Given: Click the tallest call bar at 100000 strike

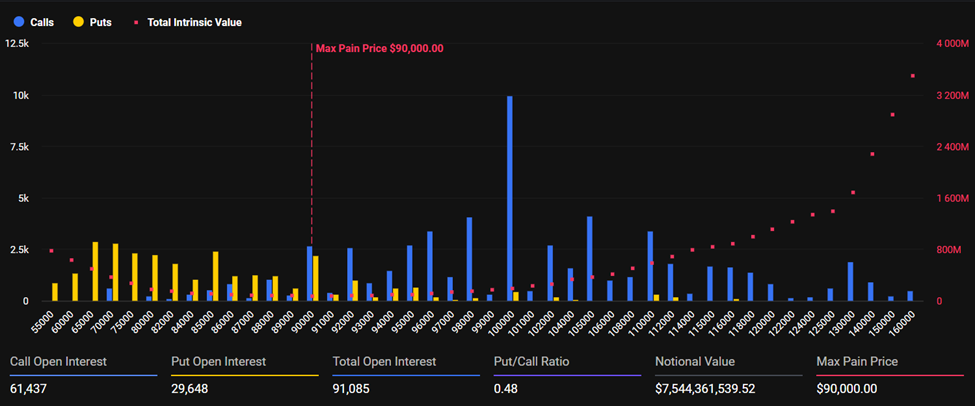Looking at the screenshot, I should [510, 198].
